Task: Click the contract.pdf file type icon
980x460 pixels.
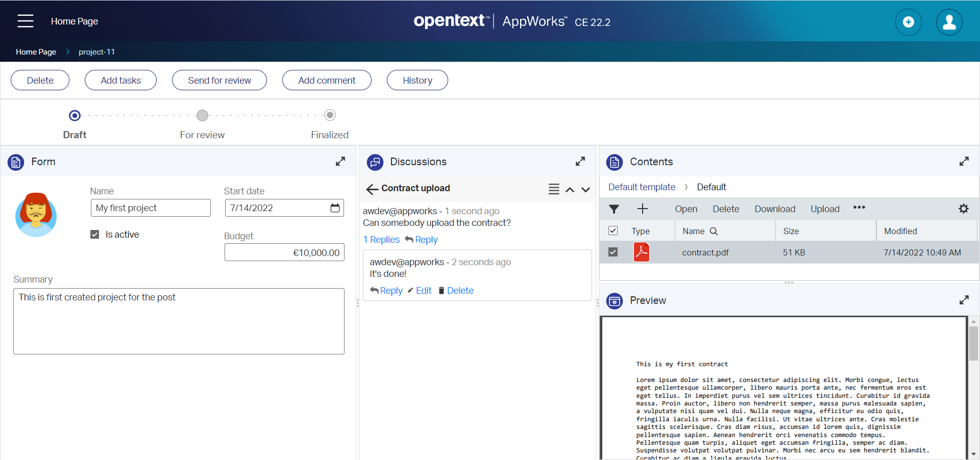Action: 641,252
